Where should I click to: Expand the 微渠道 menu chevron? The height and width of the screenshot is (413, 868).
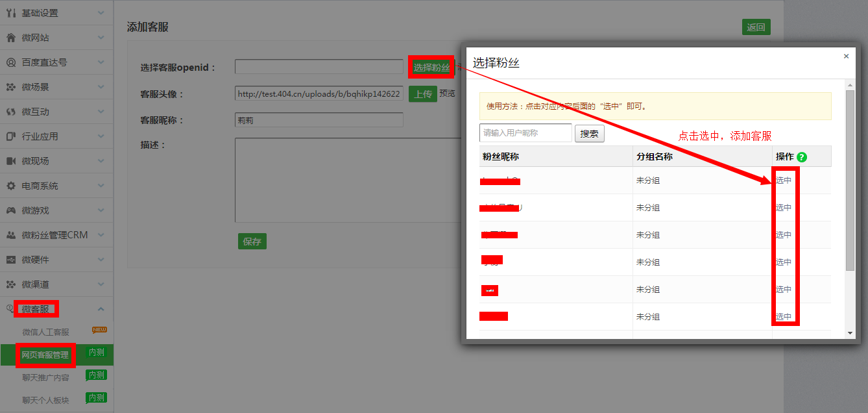click(101, 284)
